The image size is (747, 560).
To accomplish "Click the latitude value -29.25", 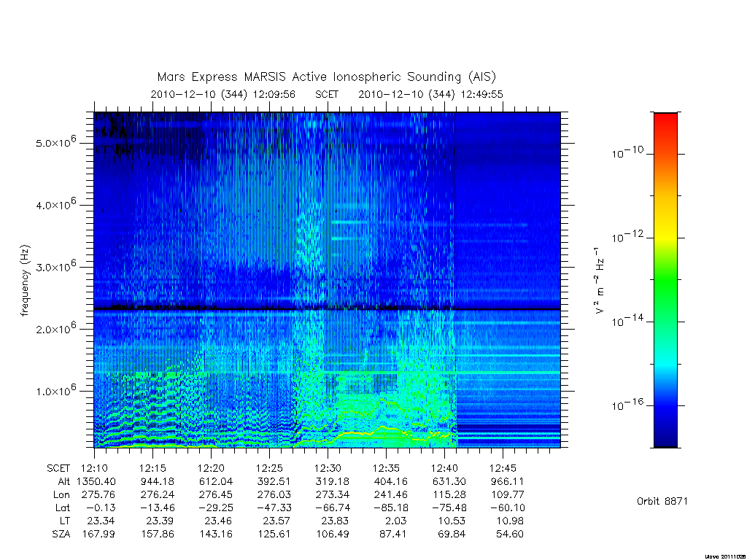I will point(214,507).
